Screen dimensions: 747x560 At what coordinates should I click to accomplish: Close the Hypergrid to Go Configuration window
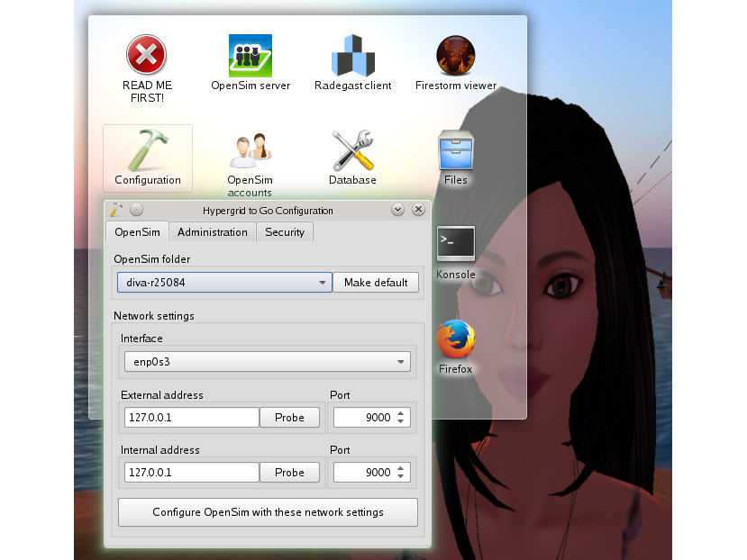[x=418, y=210]
